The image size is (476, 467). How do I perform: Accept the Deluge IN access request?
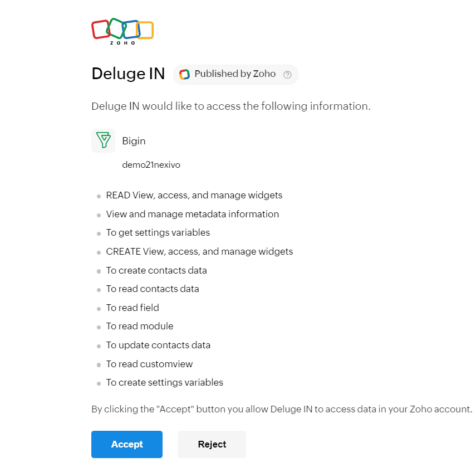point(127,444)
